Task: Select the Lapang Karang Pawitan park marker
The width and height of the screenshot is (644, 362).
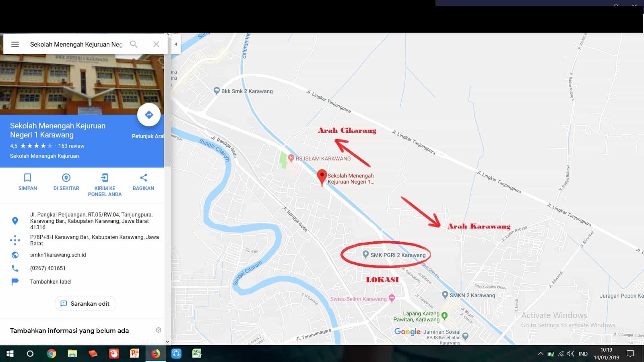Action: coord(444,316)
